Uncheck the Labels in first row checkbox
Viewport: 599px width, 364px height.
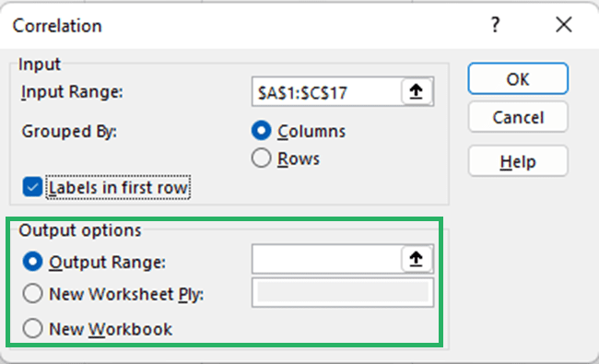coord(32,187)
